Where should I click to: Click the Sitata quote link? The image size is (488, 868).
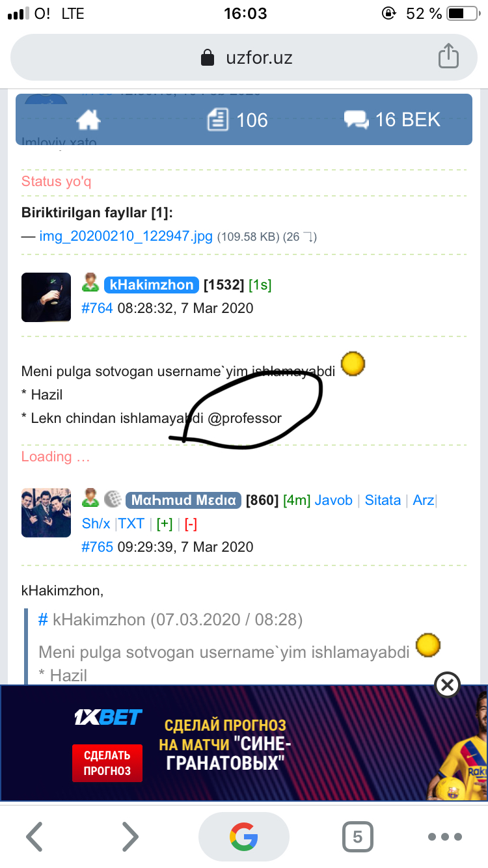(383, 500)
